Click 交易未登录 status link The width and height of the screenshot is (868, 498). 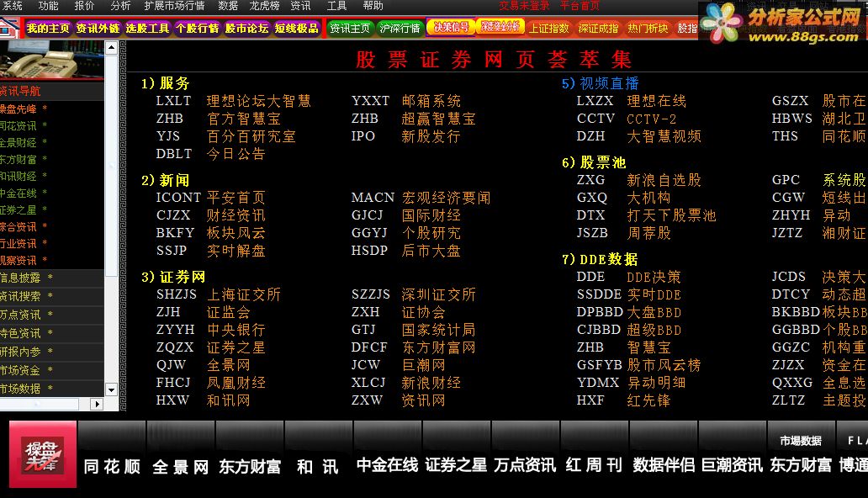click(524, 6)
